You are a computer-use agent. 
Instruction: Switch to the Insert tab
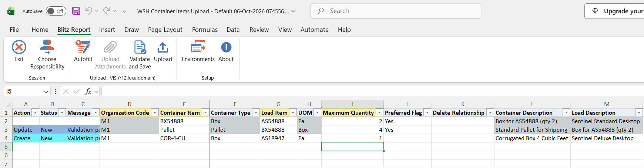point(107,30)
